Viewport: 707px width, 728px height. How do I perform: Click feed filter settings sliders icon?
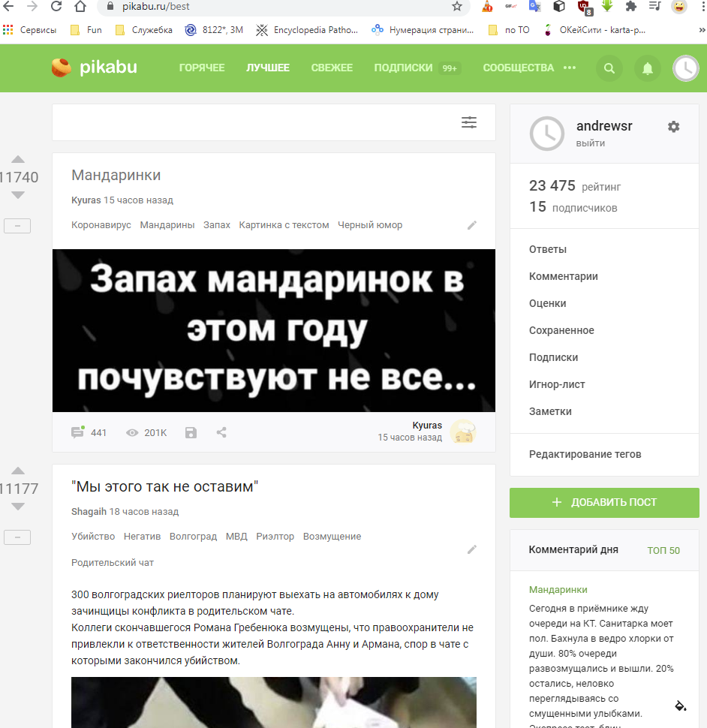pos(469,122)
